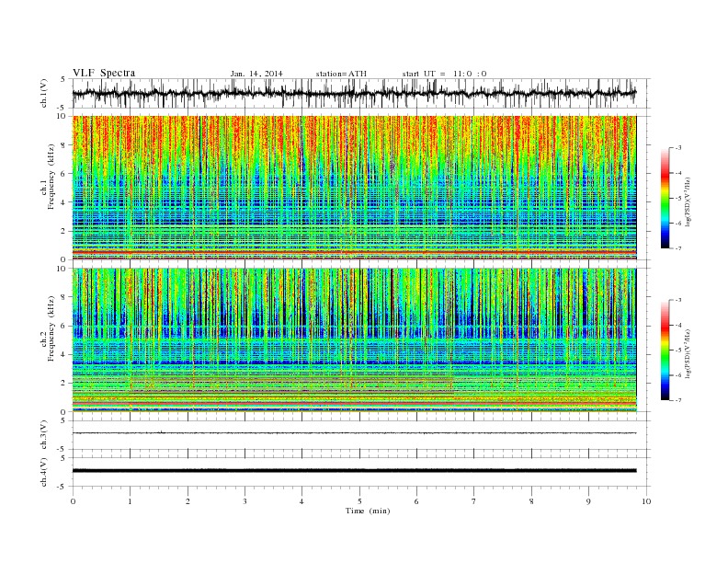Click the "-7" tick on ch.1 color bar

pos(677,248)
